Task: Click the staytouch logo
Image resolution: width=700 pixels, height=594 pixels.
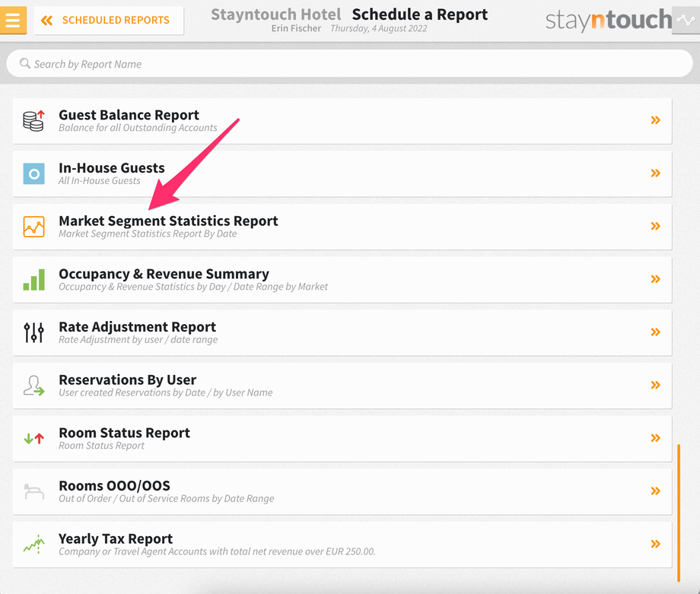Action: point(608,20)
